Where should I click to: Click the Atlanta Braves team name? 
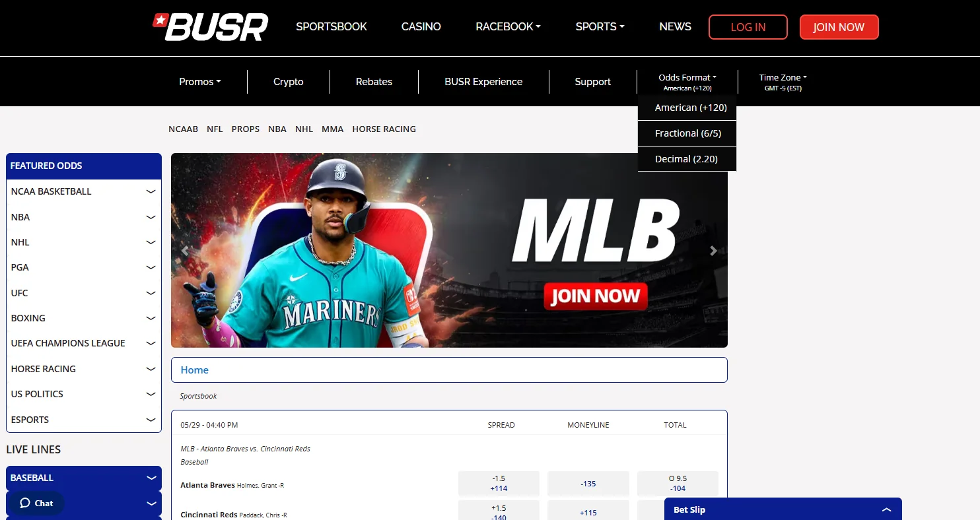[207, 485]
